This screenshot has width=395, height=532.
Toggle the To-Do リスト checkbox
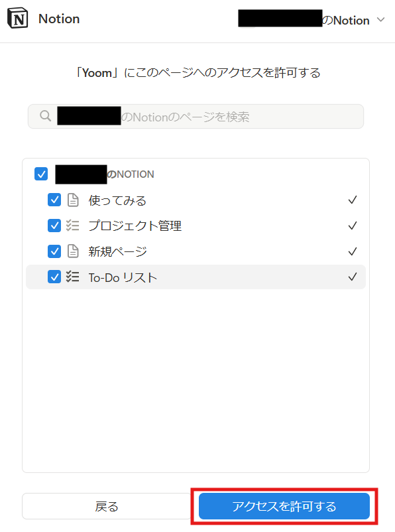point(54,277)
